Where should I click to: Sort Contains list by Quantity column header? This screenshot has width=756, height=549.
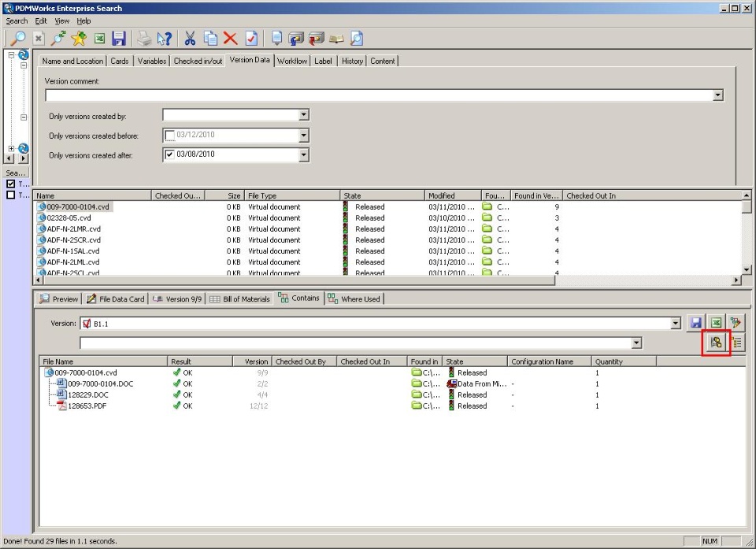point(624,362)
